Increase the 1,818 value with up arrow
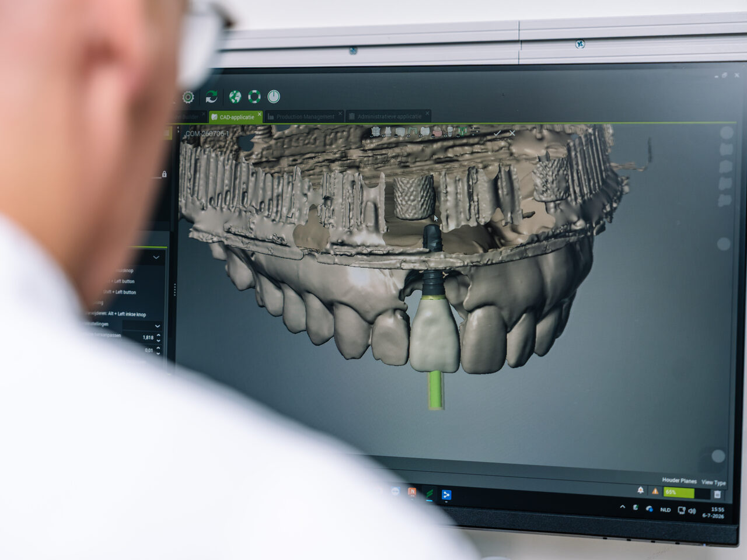747x560 pixels. [x=158, y=335]
